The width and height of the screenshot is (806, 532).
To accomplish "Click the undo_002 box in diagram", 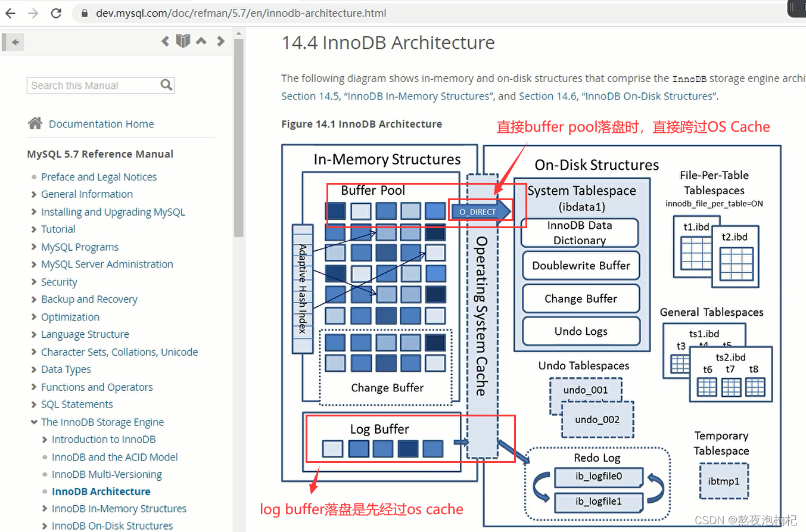I will 598,419.
